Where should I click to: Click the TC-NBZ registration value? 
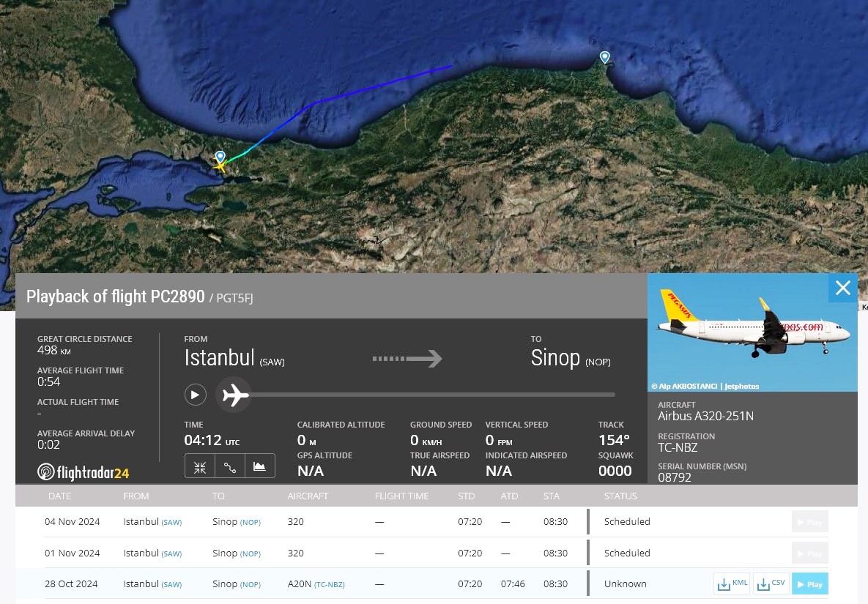678,447
